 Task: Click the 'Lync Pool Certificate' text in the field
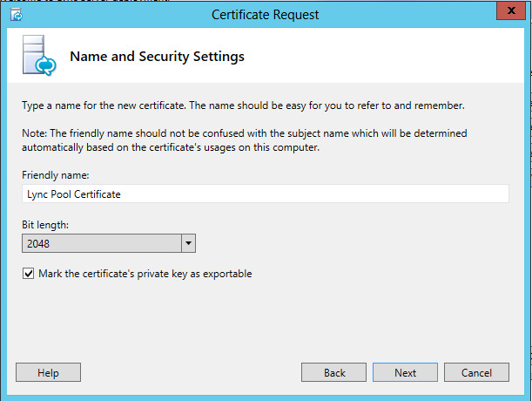74,194
